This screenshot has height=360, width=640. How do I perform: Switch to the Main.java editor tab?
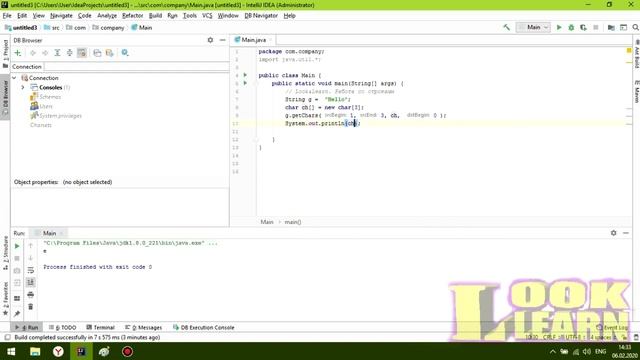pos(253,40)
